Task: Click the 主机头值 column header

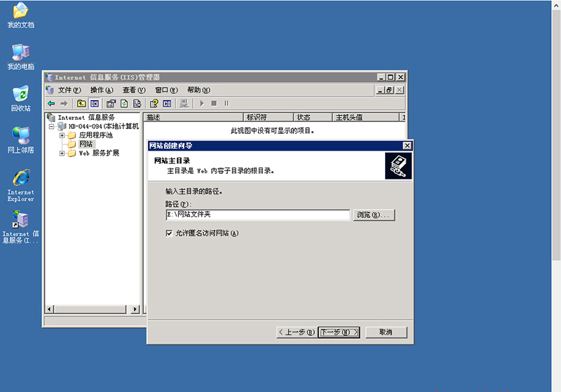Action: click(x=365, y=117)
